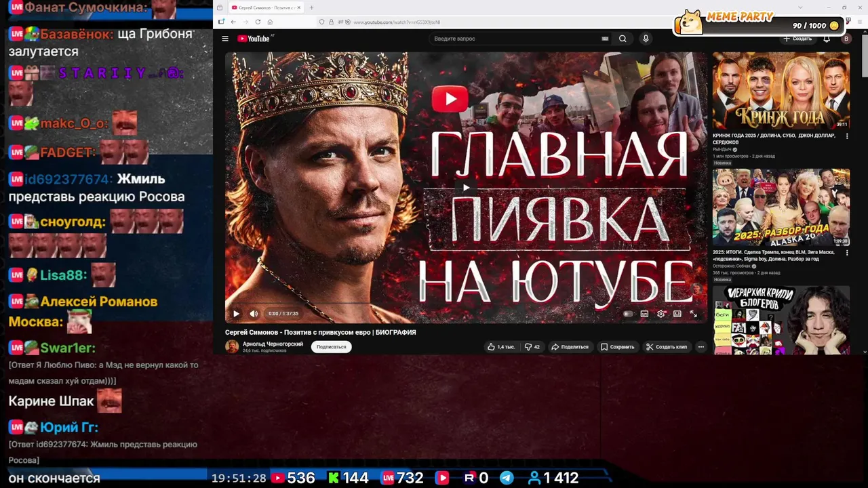Click Поделиться share button

coord(570,347)
